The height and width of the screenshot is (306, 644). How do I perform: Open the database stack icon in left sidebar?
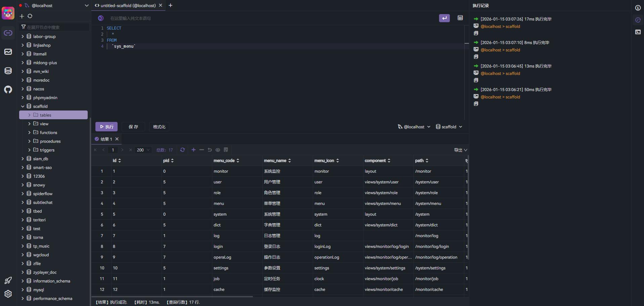[8, 71]
